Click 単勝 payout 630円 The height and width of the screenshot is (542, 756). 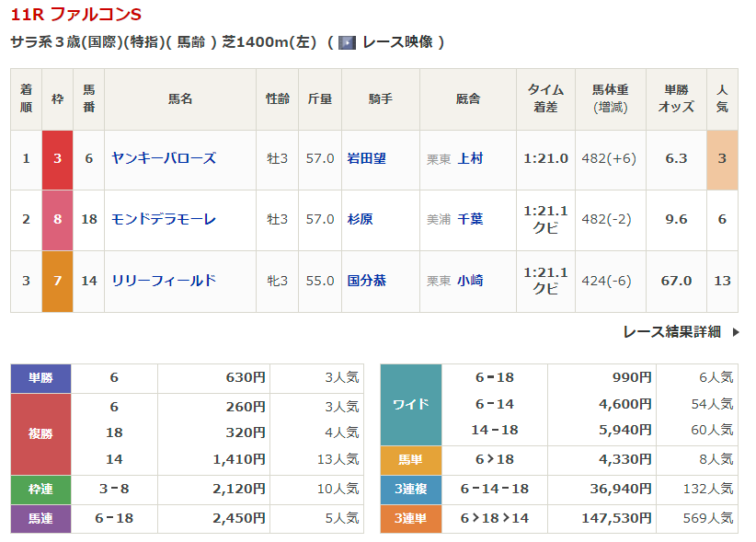(246, 377)
